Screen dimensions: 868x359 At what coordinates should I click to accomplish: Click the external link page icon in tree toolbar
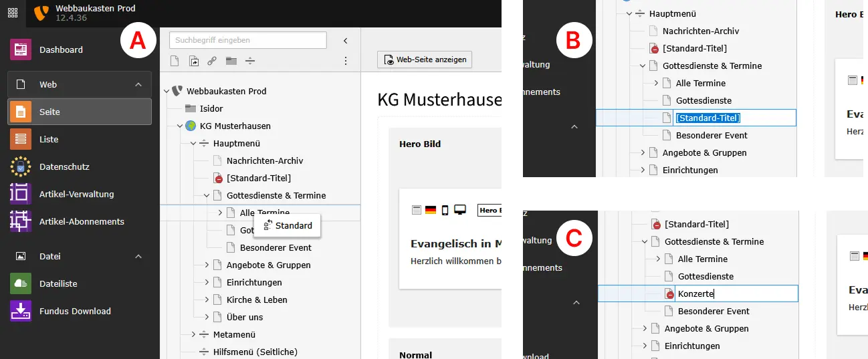click(212, 61)
